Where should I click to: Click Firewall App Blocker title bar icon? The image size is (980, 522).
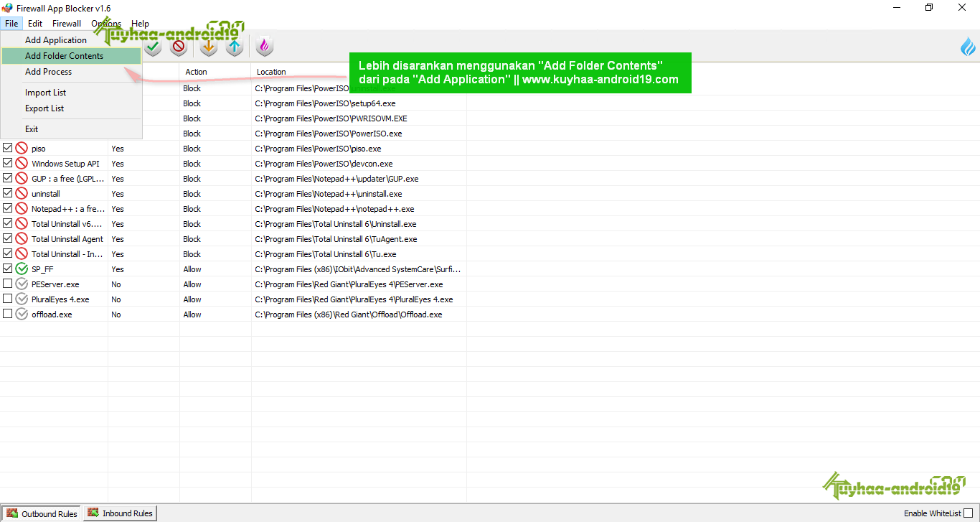pos(7,8)
